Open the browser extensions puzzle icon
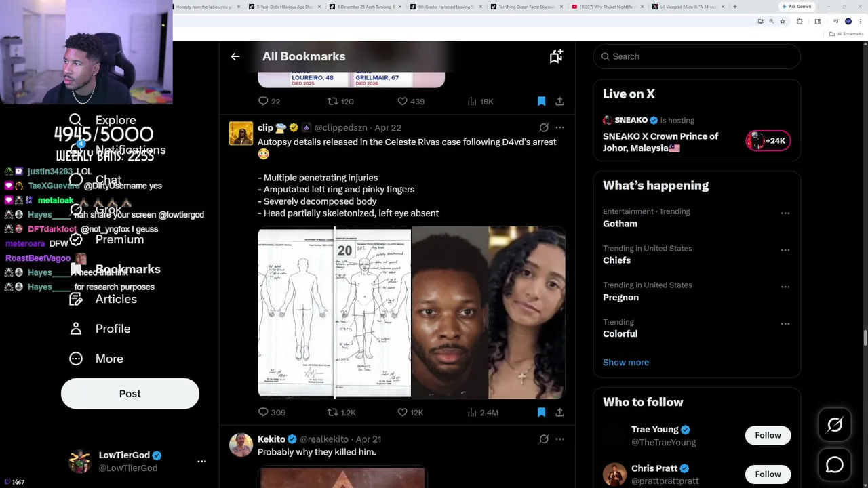The width and height of the screenshot is (868, 488). click(x=800, y=22)
